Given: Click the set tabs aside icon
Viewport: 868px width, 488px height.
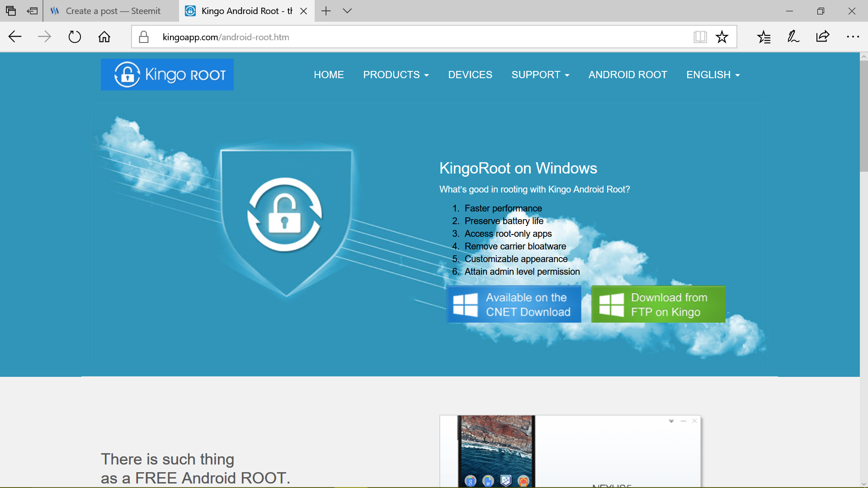Looking at the screenshot, I should 32,11.
